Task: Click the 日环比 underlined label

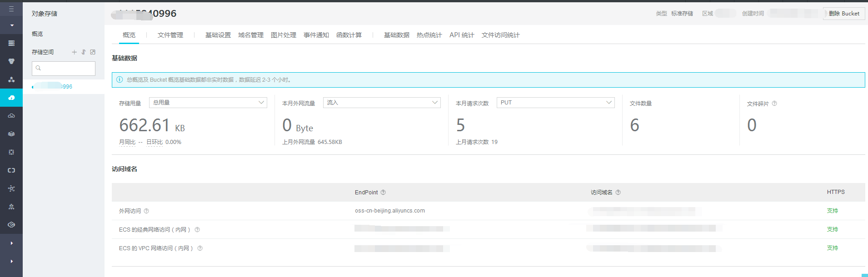Action: [155, 142]
